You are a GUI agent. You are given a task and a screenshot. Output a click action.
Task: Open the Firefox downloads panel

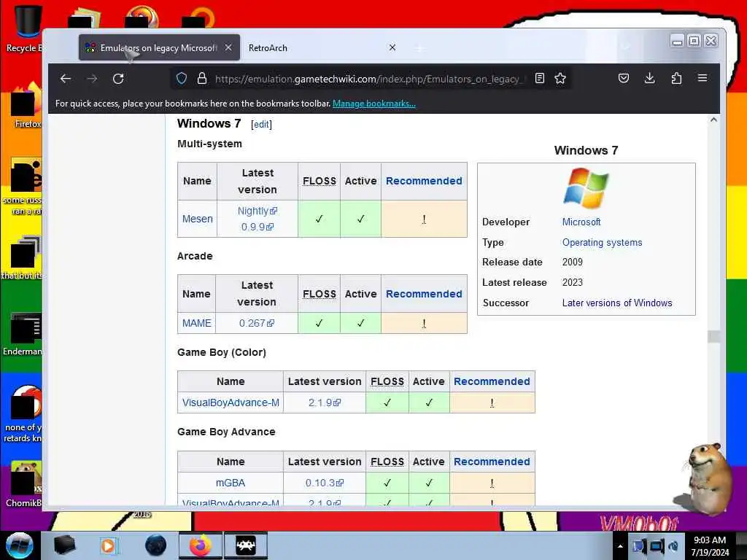(649, 79)
